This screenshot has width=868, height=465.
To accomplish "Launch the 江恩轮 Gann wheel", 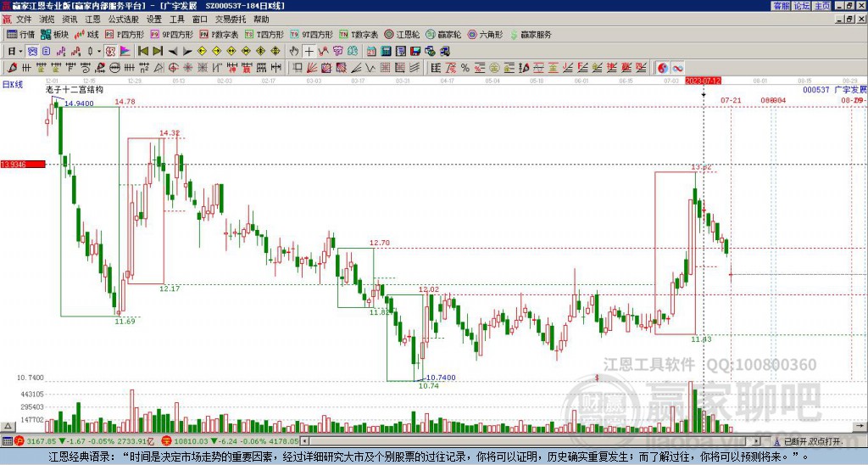I will pyautogui.click(x=402, y=34).
